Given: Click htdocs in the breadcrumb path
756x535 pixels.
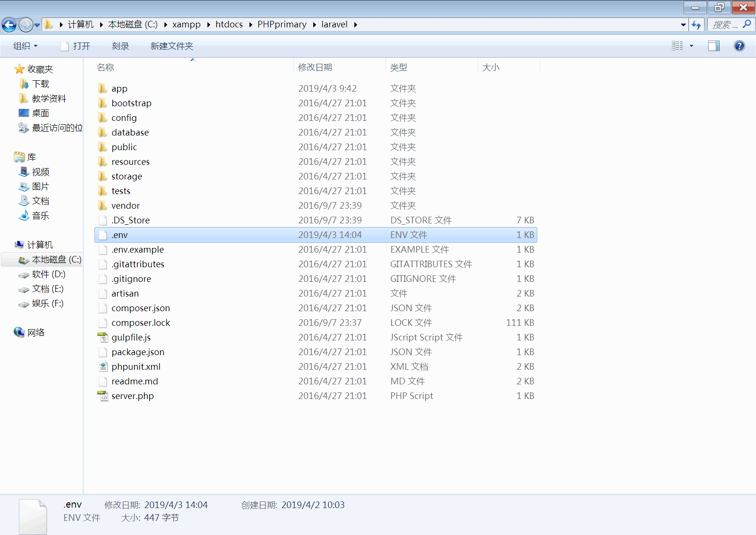Looking at the screenshot, I should click(x=229, y=25).
